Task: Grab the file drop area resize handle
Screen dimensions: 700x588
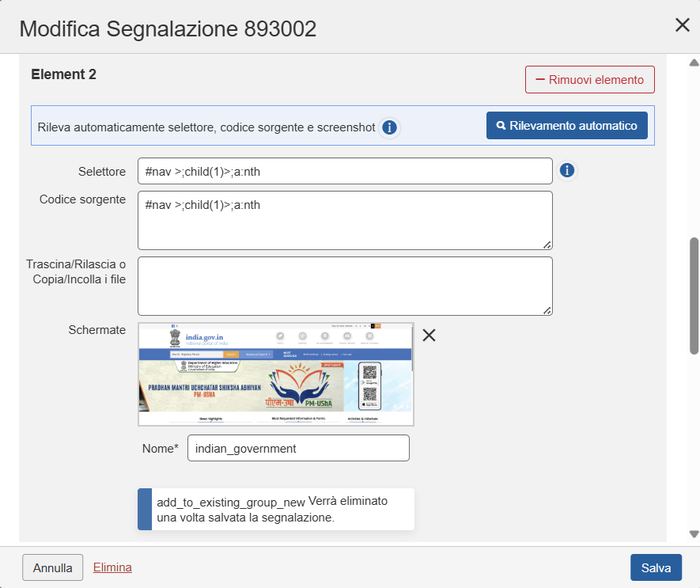Action: click(x=547, y=310)
